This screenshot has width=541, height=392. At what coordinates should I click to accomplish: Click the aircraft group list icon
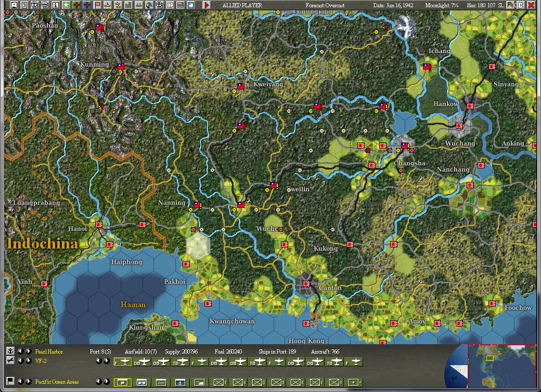10,361
